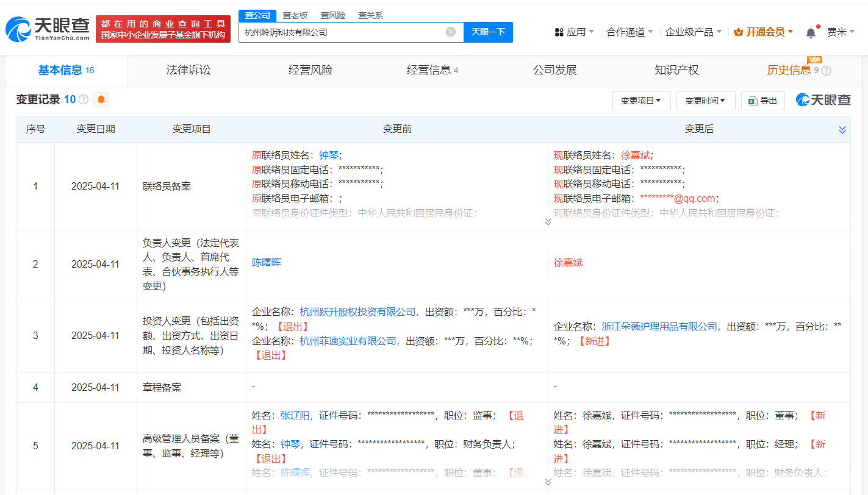Open the 经营风险 tab
The width and height of the screenshot is (868, 495).
[x=310, y=71]
